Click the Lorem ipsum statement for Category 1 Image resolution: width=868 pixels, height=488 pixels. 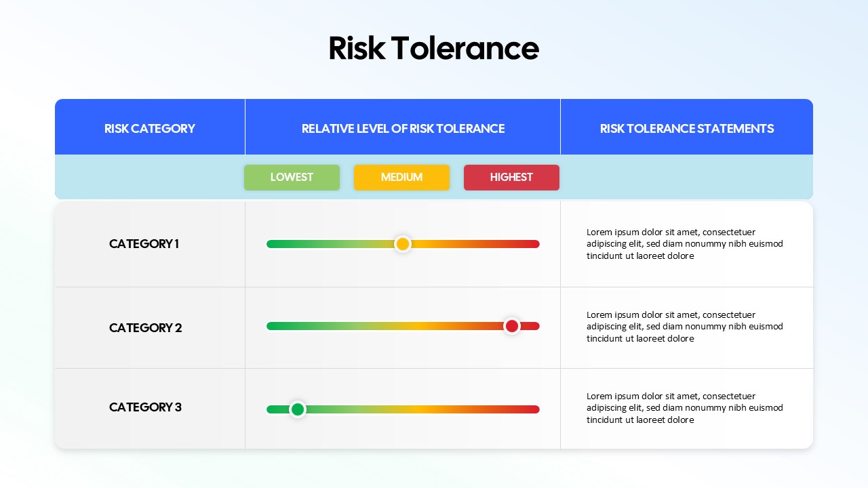tap(685, 244)
